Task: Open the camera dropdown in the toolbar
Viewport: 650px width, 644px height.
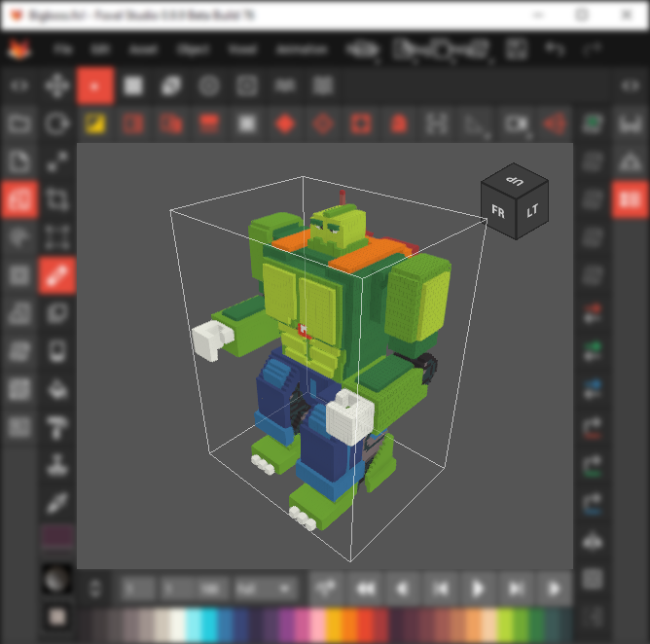Action: (x=516, y=125)
